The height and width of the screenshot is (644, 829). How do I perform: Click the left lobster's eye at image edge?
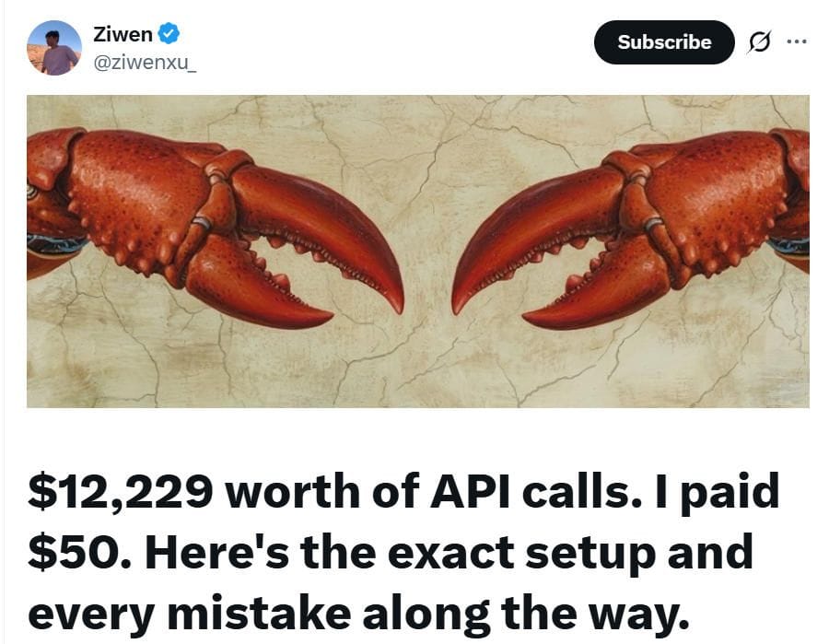31,192
